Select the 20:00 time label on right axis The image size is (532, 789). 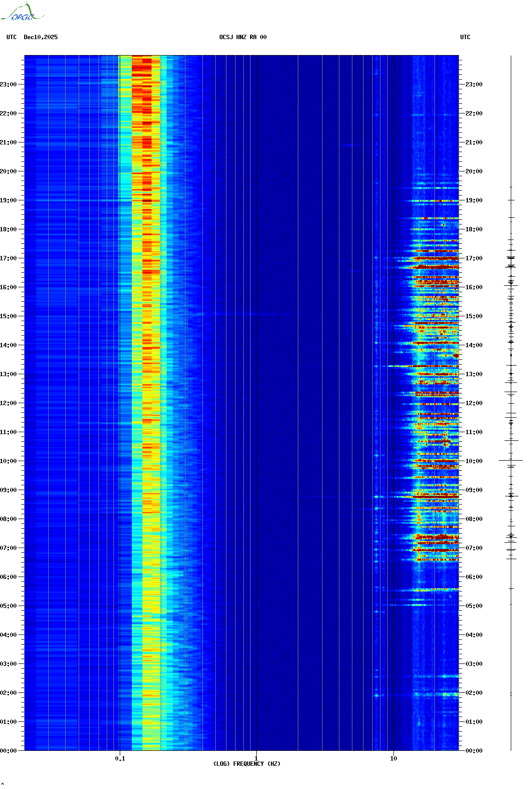pos(474,171)
